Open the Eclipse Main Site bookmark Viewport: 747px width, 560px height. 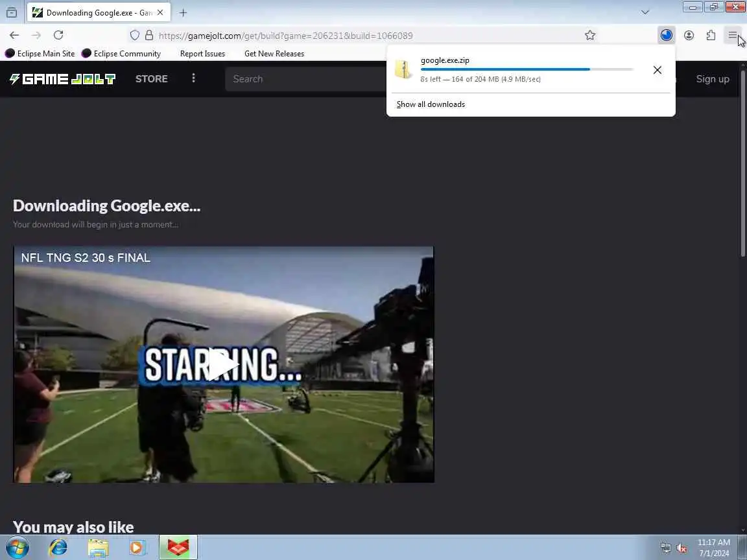click(x=40, y=53)
